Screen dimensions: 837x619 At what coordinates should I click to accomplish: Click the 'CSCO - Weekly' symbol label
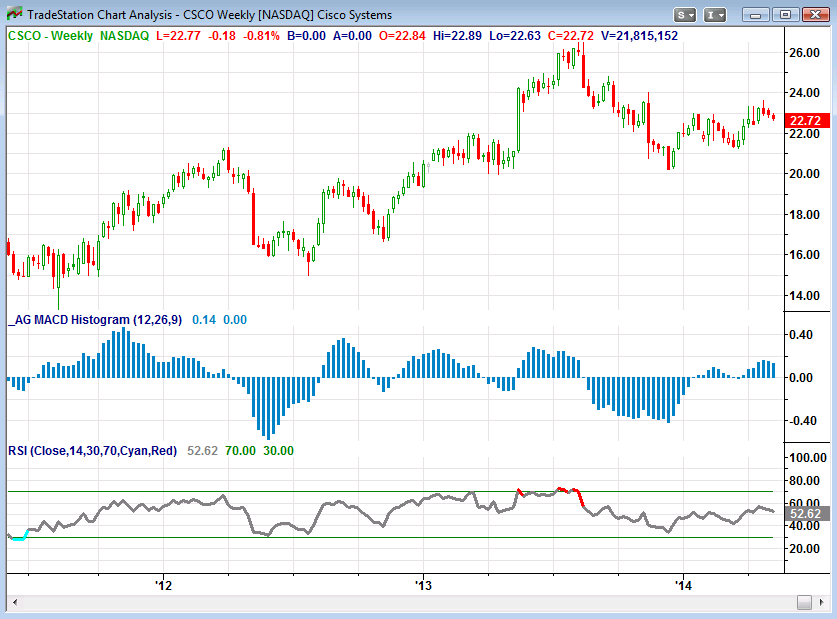click(x=50, y=36)
